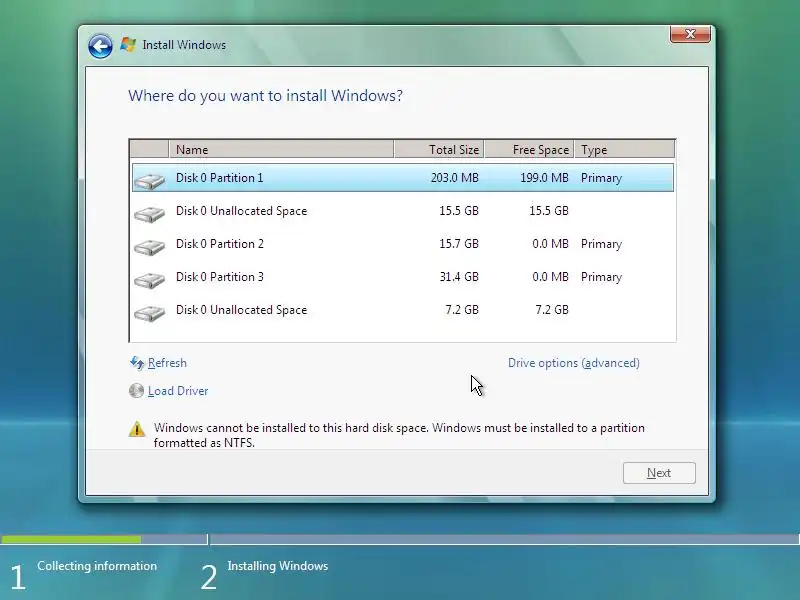The height and width of the screenshot is (600, 800).
Task: Refresh the disk list
Action: point(167,363)
